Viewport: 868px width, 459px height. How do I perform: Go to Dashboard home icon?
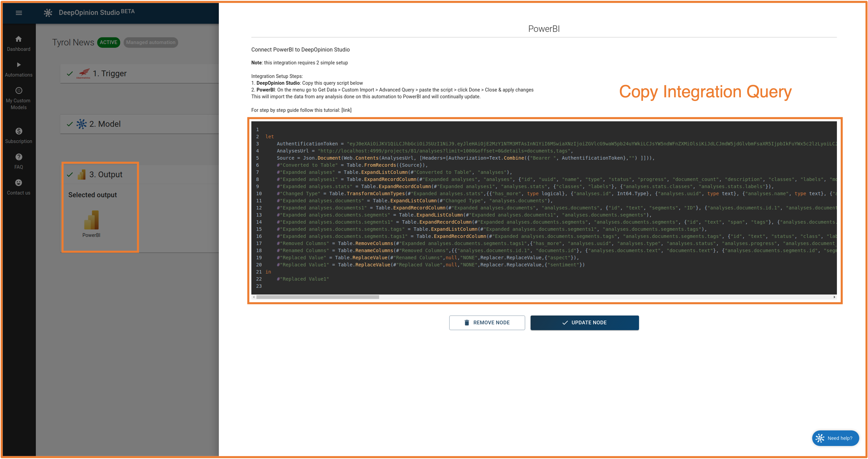coord(18,39)
